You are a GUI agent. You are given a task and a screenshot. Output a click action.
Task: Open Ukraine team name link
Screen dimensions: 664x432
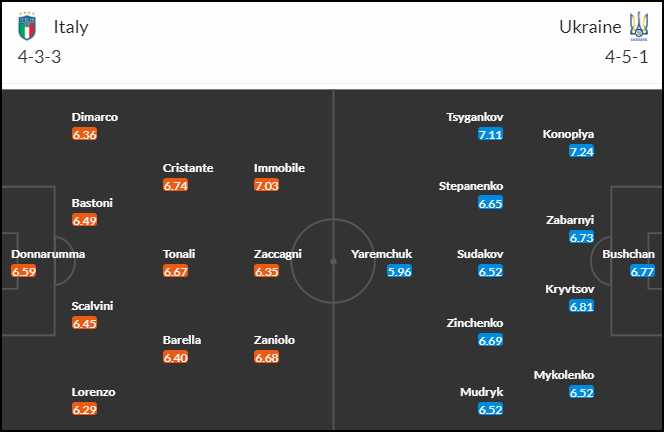pos(590,27)
